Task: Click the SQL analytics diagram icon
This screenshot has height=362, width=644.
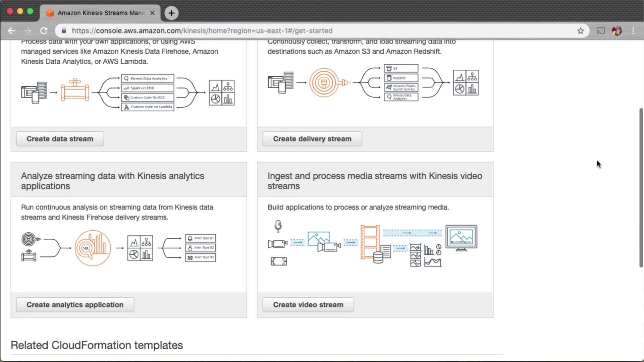Action: tap(93, 248)
